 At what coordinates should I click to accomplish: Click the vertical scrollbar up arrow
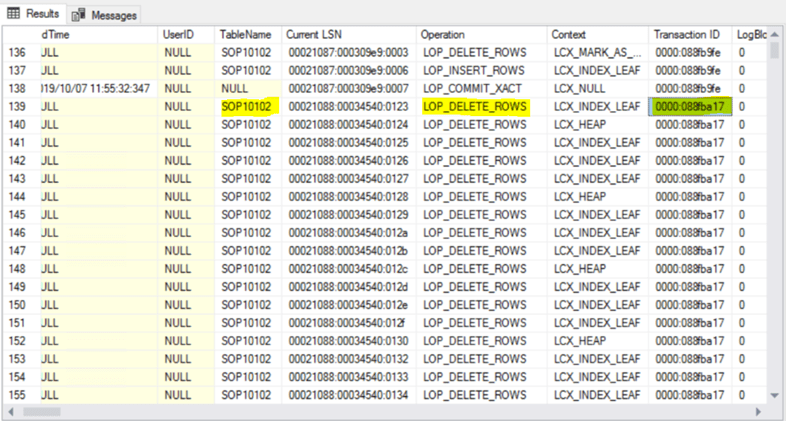pos(776,34)
